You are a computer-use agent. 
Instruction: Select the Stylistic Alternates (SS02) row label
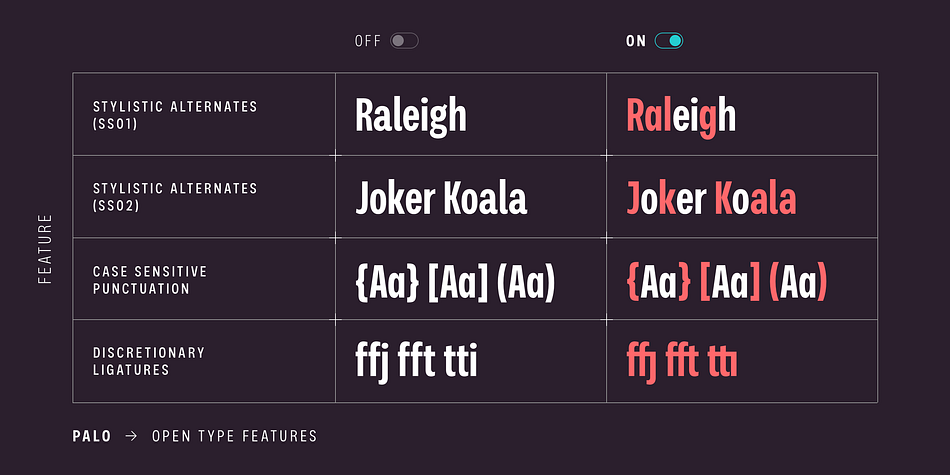(175, 197)
